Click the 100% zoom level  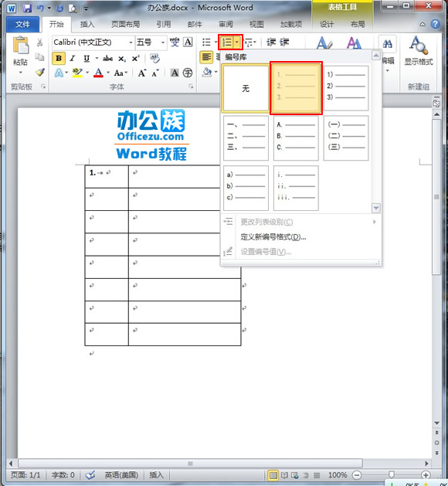(338, 475)
